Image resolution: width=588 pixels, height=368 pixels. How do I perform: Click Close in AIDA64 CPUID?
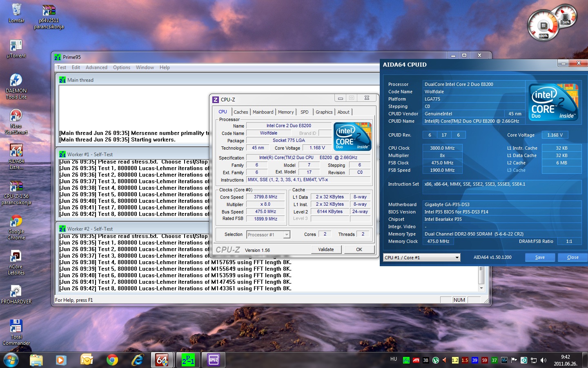[x=573, y=257]
